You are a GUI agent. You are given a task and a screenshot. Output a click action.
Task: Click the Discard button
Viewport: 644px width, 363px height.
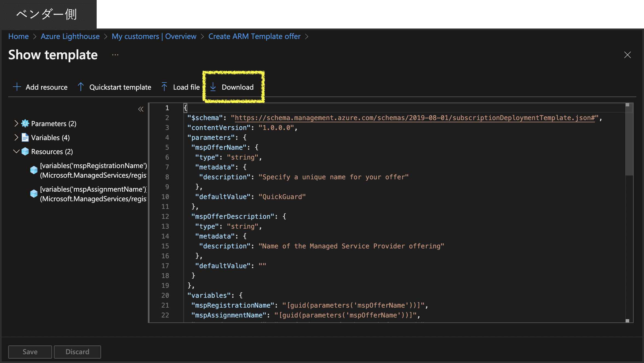pyautogui.click(x=77, y=352)
